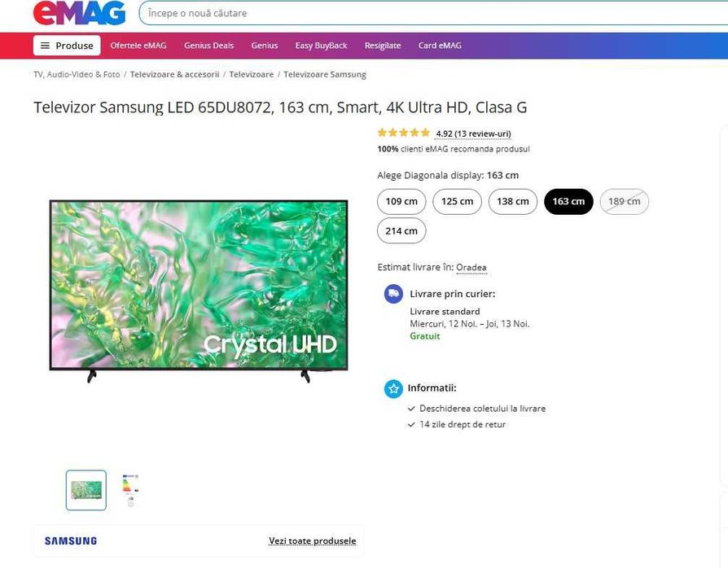Select the 109 cm display size

tap(401, 201)
